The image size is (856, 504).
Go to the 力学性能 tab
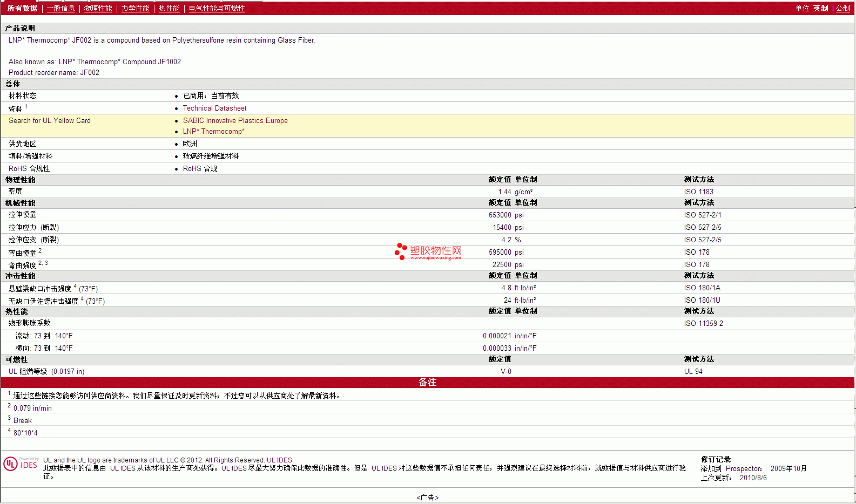pos(135,8)
